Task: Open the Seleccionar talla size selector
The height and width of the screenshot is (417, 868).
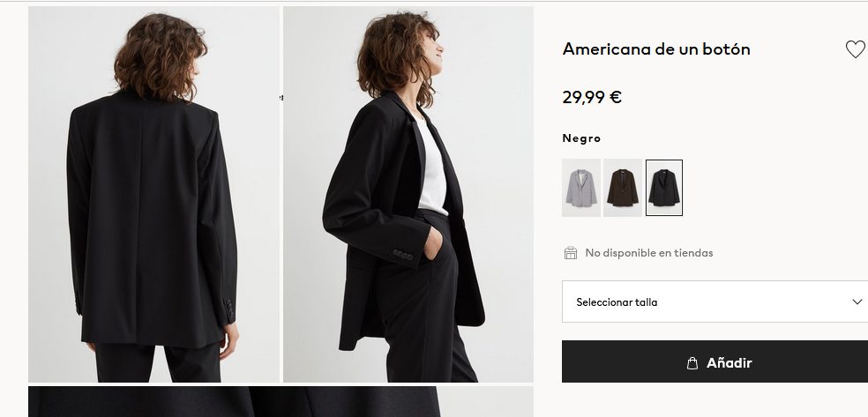Action: click(x=715, y=302)
